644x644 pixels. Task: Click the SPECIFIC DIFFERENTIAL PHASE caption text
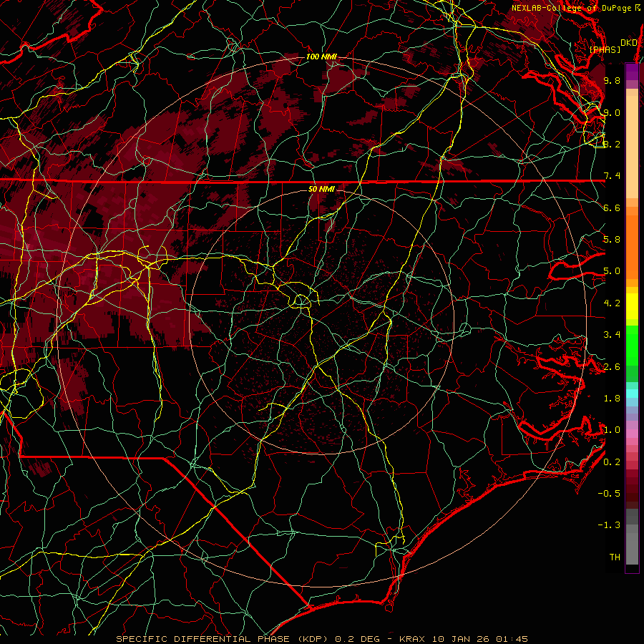pos(203,639)
